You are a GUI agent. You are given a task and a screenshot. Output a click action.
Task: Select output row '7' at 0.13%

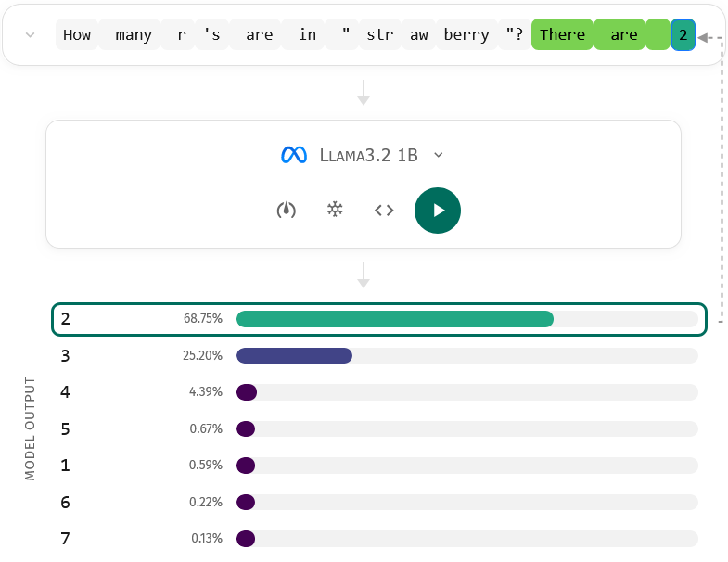coord(378,539)
